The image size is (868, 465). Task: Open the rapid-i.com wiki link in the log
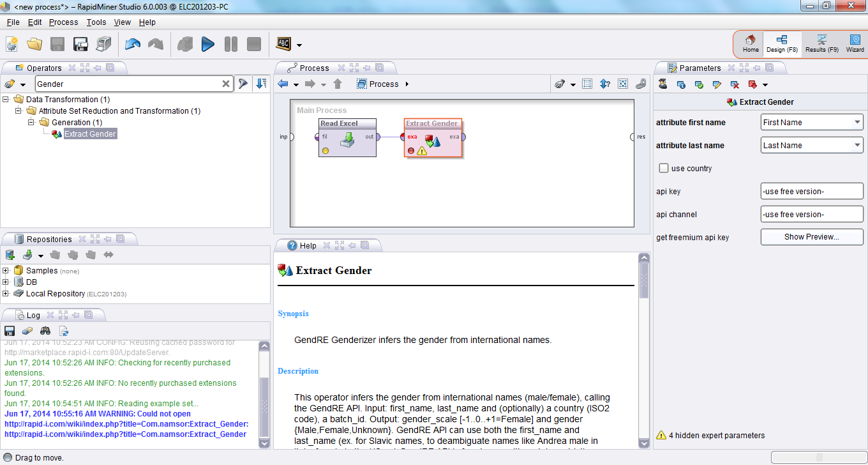126,429
